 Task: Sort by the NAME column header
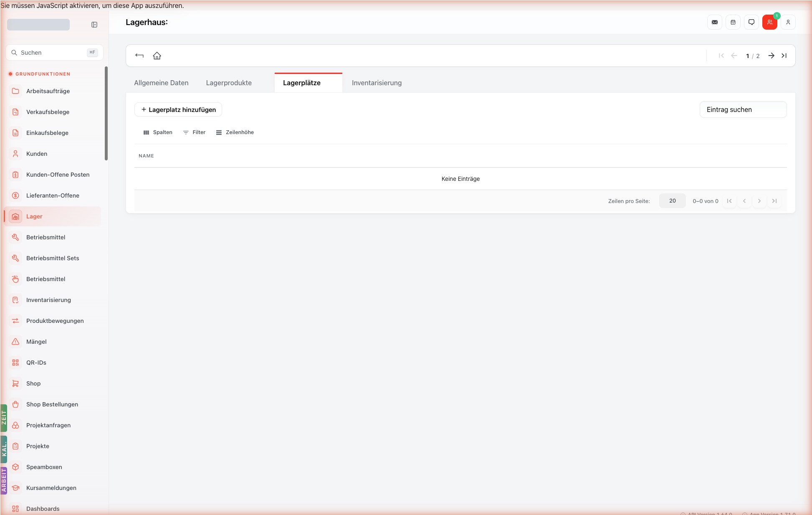[x=147, y=156]
